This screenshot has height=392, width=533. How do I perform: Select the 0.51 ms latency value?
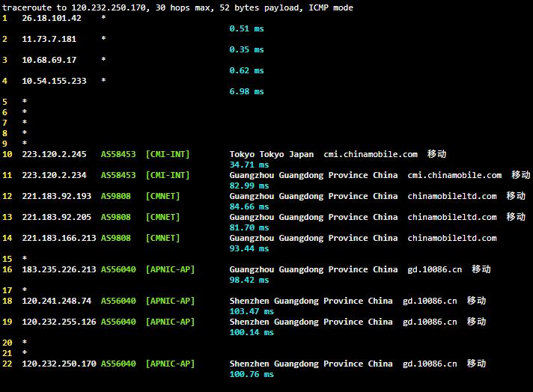tap(246, 28)
